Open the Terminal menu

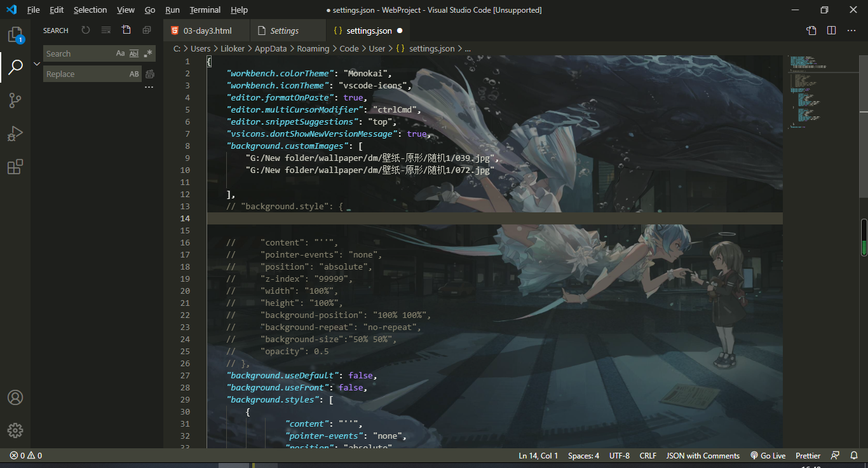[x=205, y=10]
